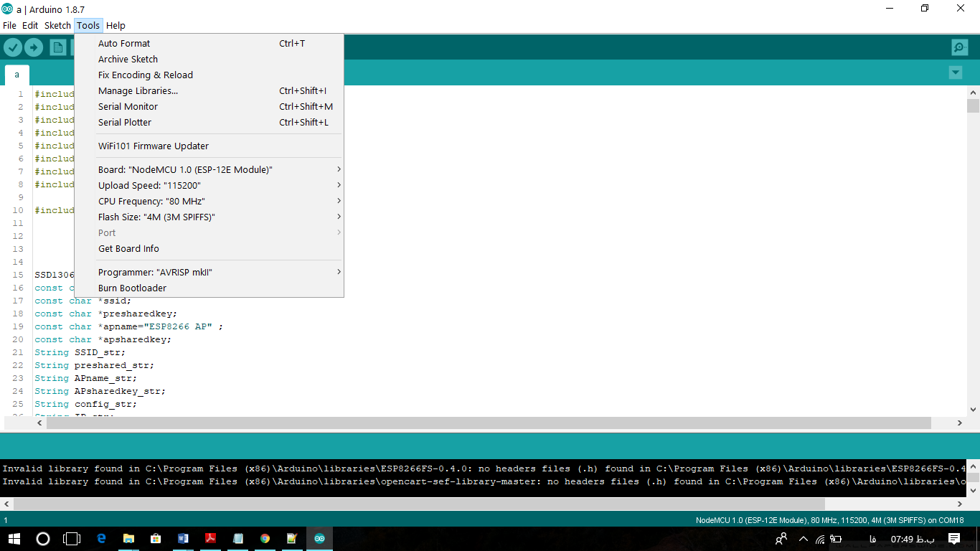Click editor horizontal scrollbar left arrow
This screenshot has height=551, width=980.
click(x=40, y=423)
